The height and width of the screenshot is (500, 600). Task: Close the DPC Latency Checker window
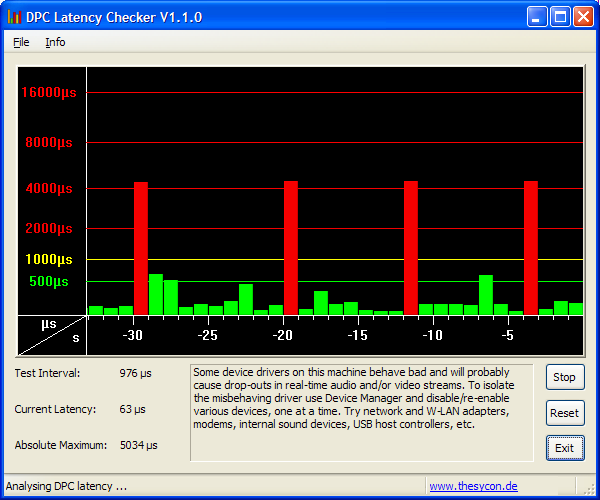[x=583, y=17]
